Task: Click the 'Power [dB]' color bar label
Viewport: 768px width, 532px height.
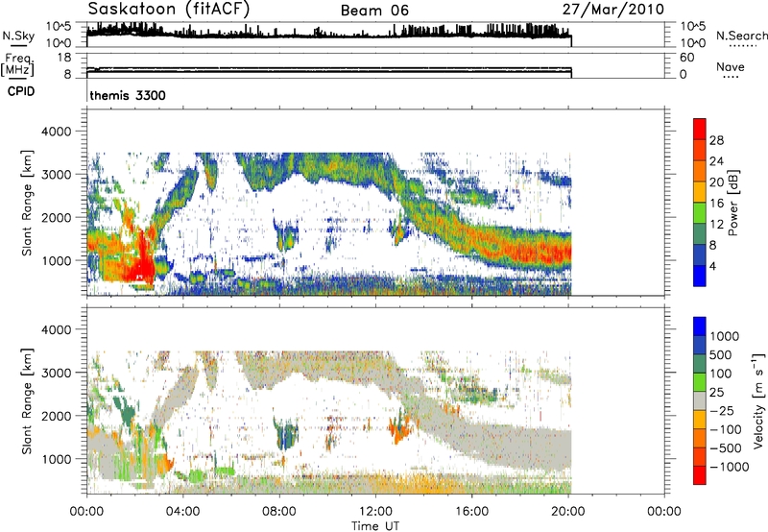Action: click(x=732, y=203)
